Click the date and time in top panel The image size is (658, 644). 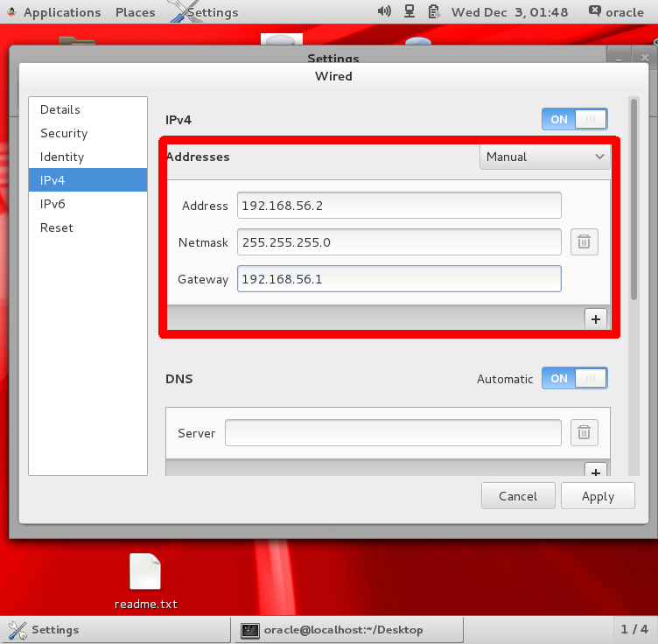(509, 12)
